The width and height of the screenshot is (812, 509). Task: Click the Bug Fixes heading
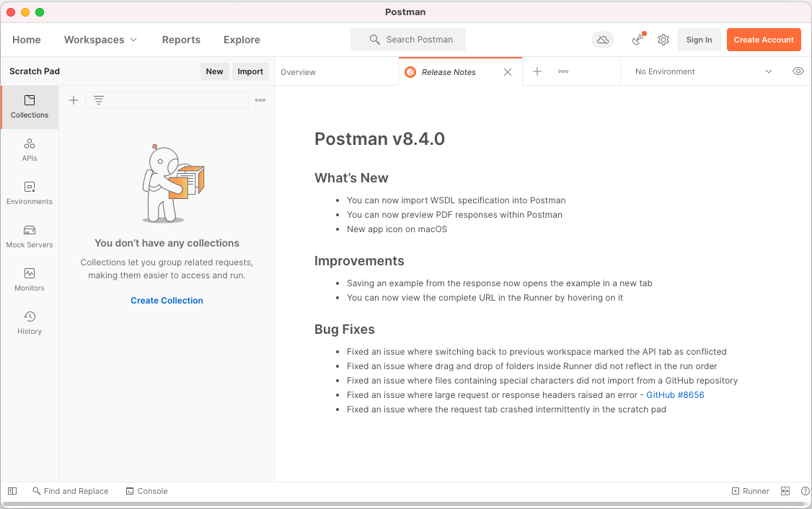point(345,329)
